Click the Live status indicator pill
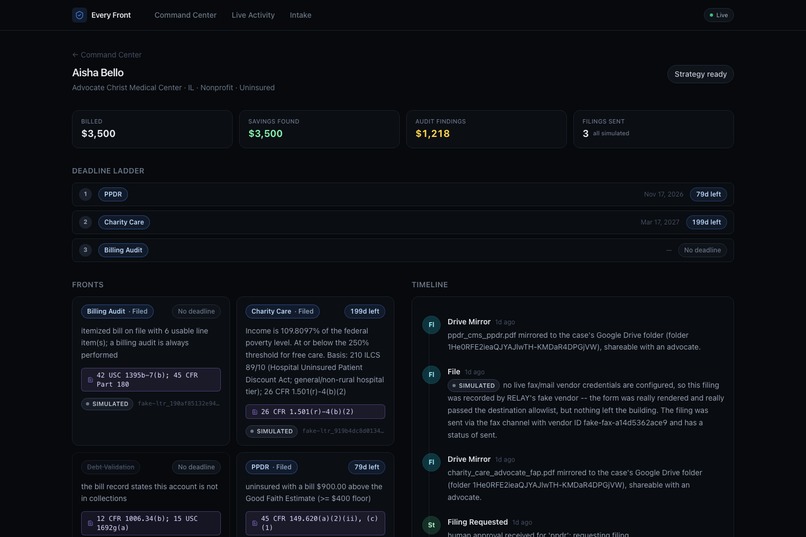Image resolution: width=806 pixels, height=537 pixels. coord(718,15)
